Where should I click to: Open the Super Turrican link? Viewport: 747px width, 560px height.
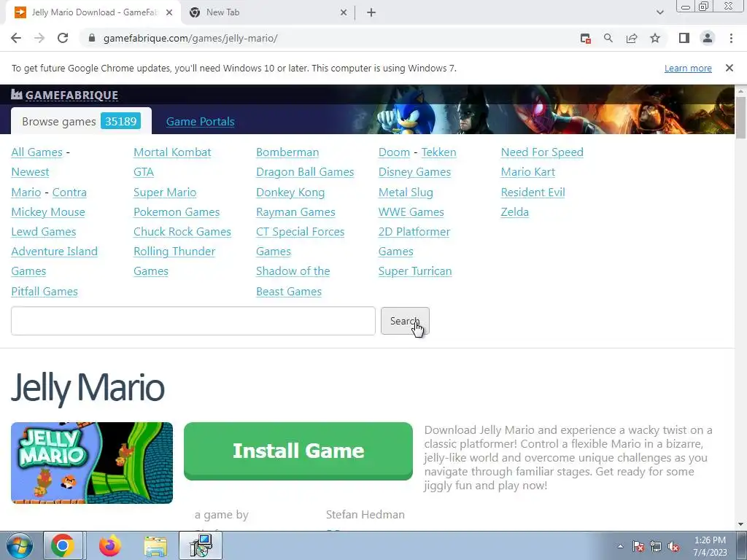[415, 271]
